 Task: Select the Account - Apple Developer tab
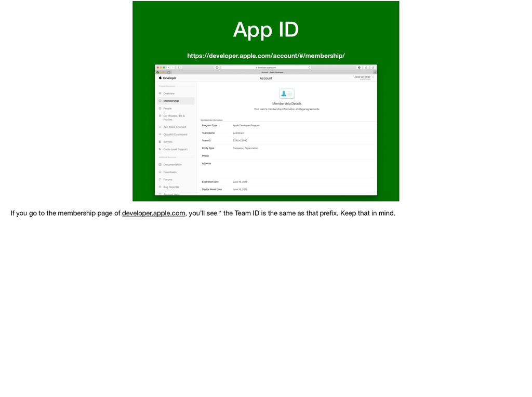(272, 72)
